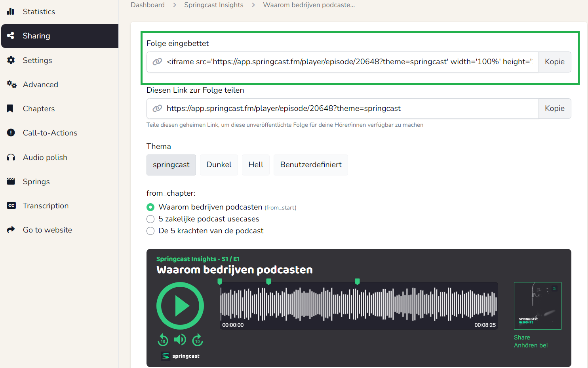This screenshot has width=588, height=368.
Task: Copy the episode share link with Kopie
Action: pyautogui.click(x=555, y=109)
